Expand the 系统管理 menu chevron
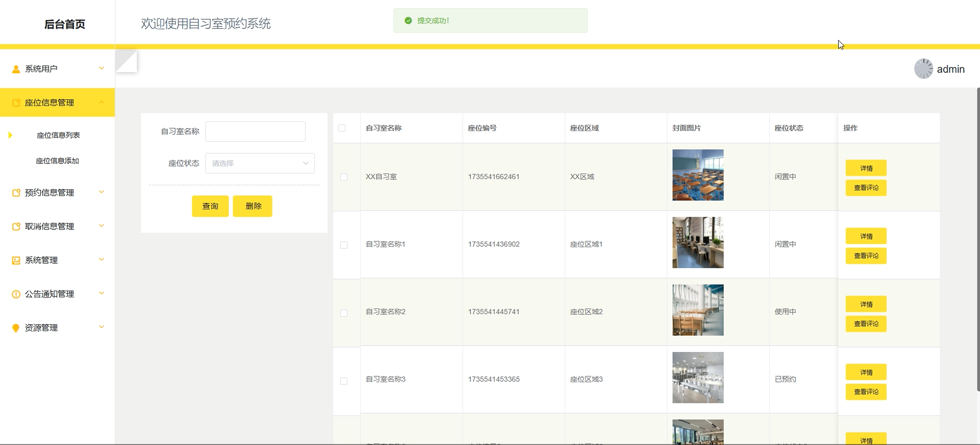The image size is (980, 445). click(101, 260)
